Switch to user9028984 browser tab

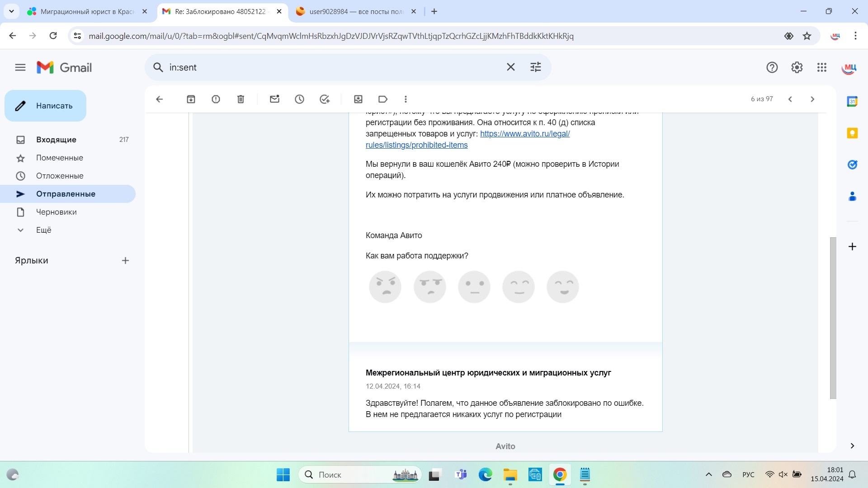[x=356, y=11]
